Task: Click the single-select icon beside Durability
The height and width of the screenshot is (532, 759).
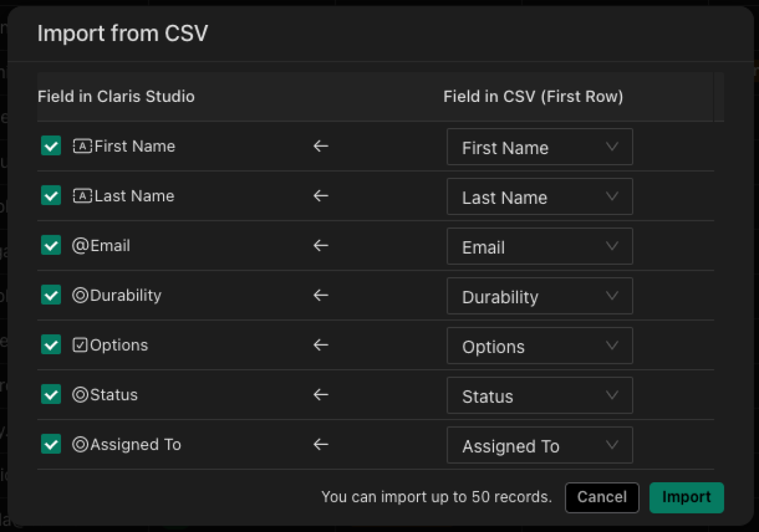Action: [x=80, y=296]
